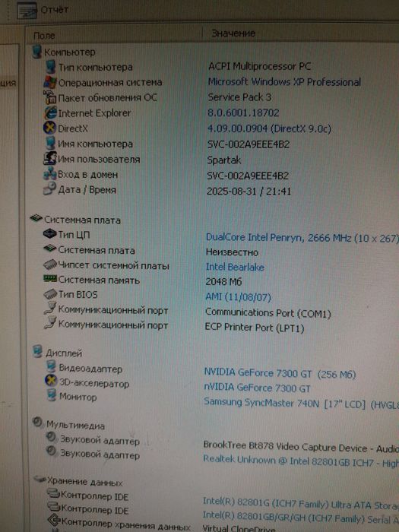Click the Имя пользователя row icon
The height and width of the screenshot is (532, 399).
click(50, 158)
